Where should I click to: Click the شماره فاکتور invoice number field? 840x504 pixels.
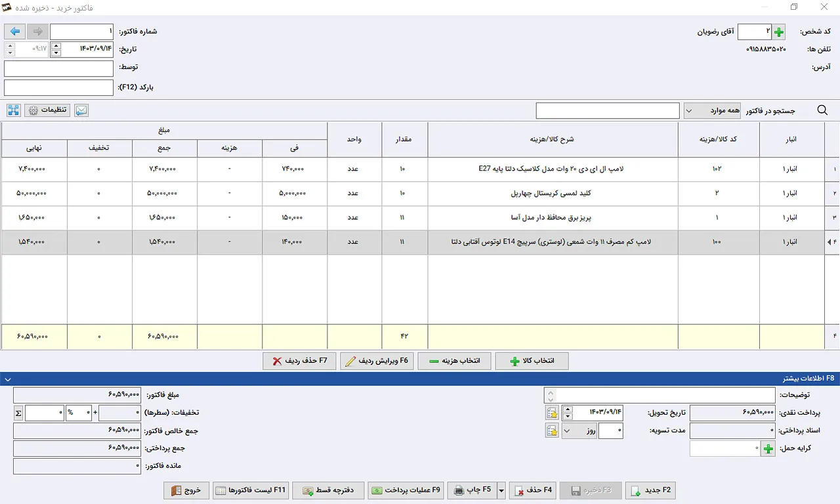point(82,31)
